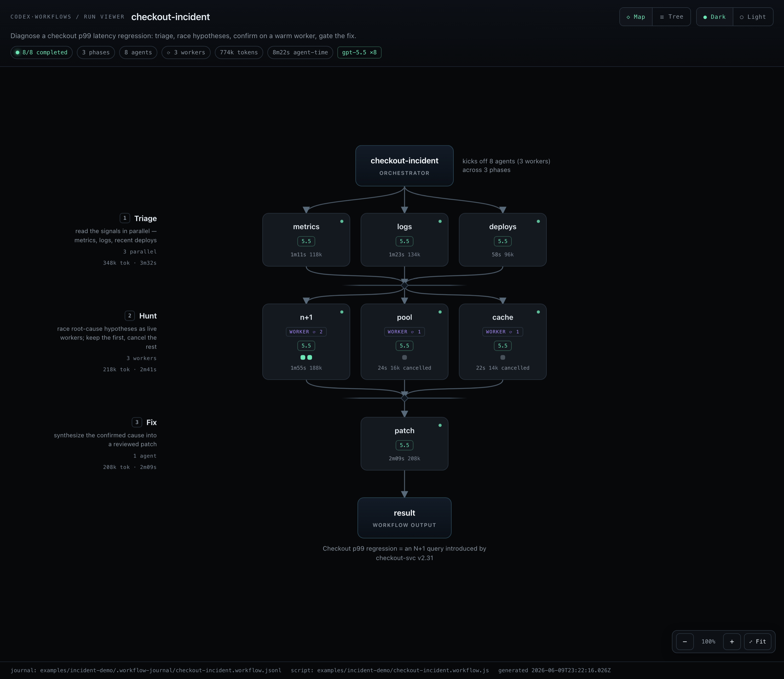Select the deploys agent node
The width and height of the screenshot is (784, 679).
click(503, 240)
